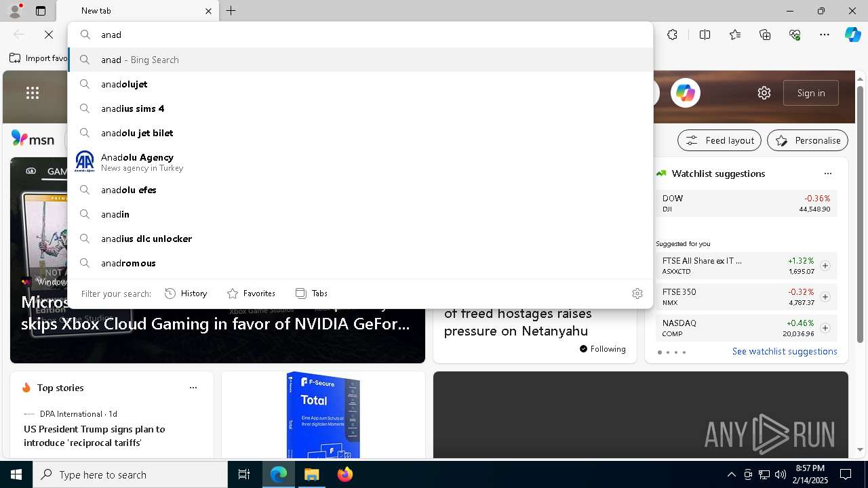The width and height of the screenshot is (868, 488).
Task: Stop loading the page
Action: tap(49, 35)
